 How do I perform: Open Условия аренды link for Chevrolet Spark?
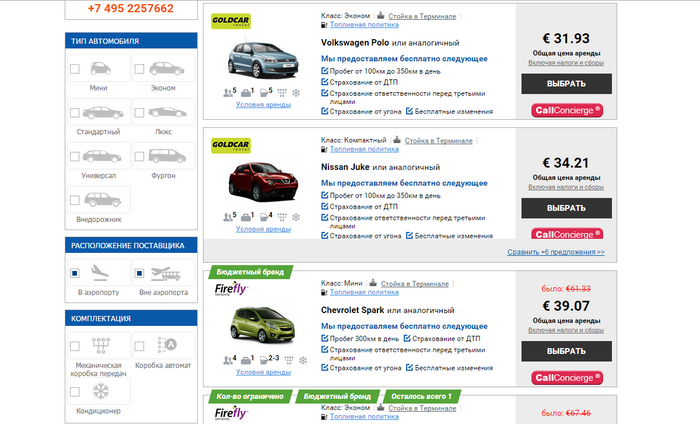pyautogui.click(x=263, y=372)
